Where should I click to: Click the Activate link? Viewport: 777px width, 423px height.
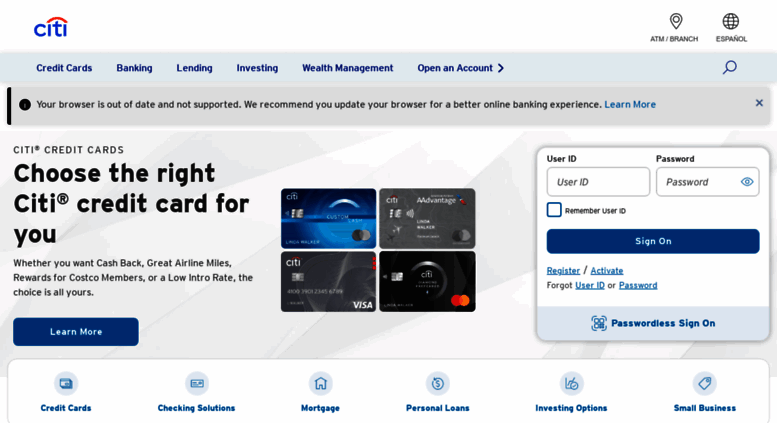(x=607, y=270)
